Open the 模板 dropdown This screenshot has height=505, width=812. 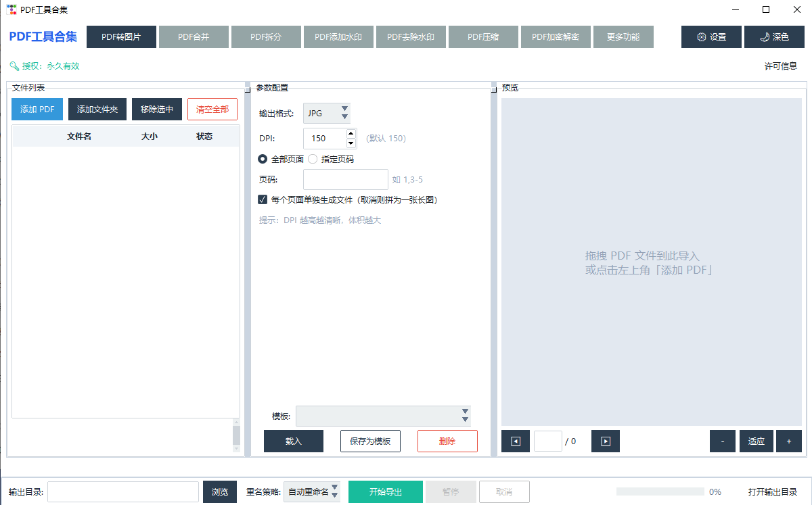pyautogui.click(x=383, y=416)
